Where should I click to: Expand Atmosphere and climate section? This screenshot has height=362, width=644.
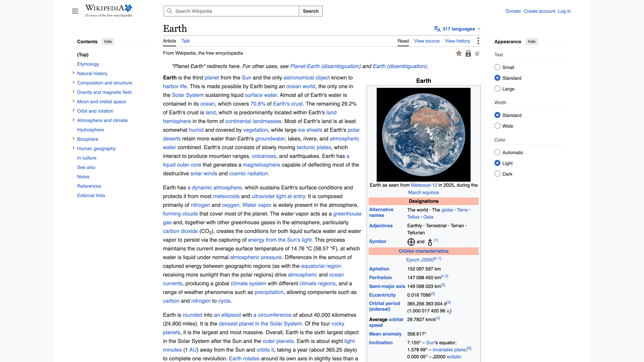pyautogui.click(x=73, y=120)
